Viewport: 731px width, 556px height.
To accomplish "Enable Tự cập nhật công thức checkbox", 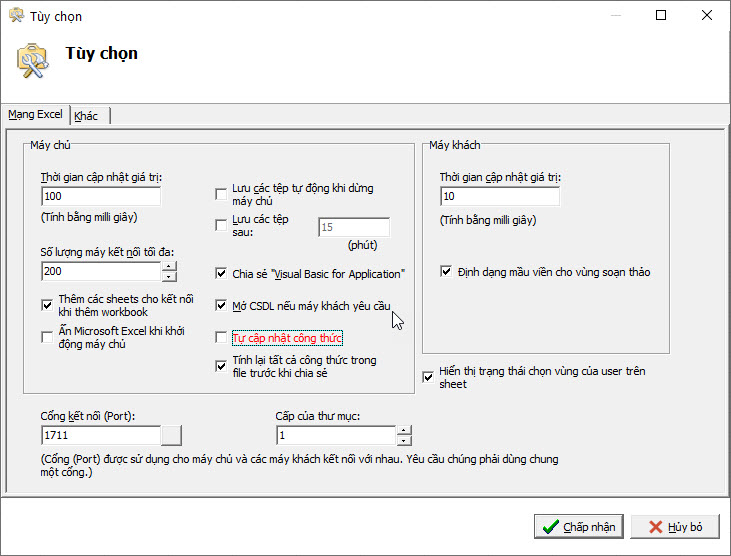I will 221,337.
